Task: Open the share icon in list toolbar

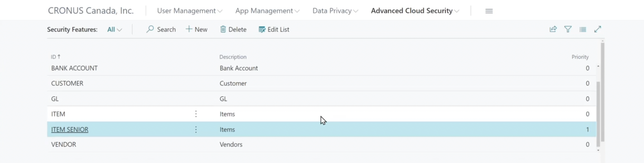Action: [x=553, y=29]
